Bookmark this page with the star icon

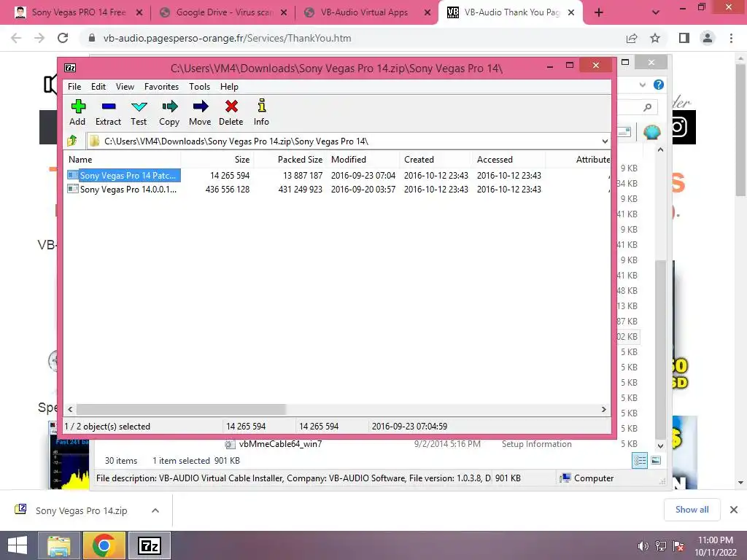coord(655,38)
